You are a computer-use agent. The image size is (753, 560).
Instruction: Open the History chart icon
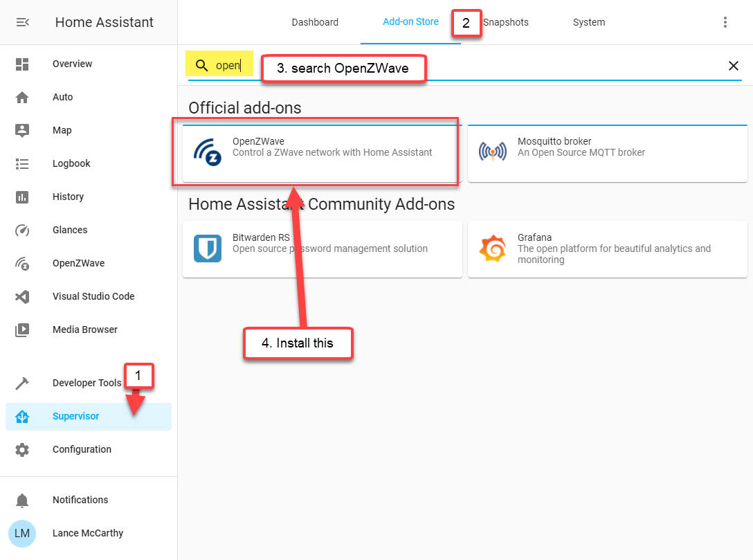22,197
